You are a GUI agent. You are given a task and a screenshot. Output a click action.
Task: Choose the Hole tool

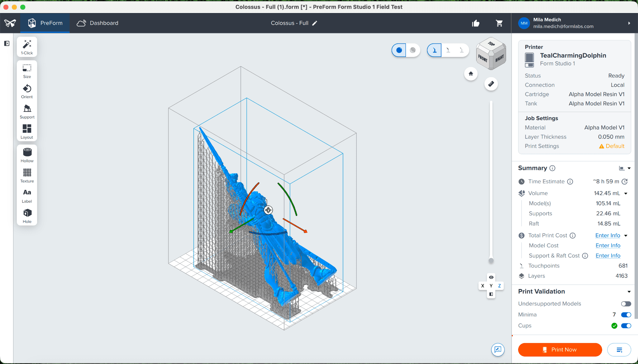pos(27,216)
